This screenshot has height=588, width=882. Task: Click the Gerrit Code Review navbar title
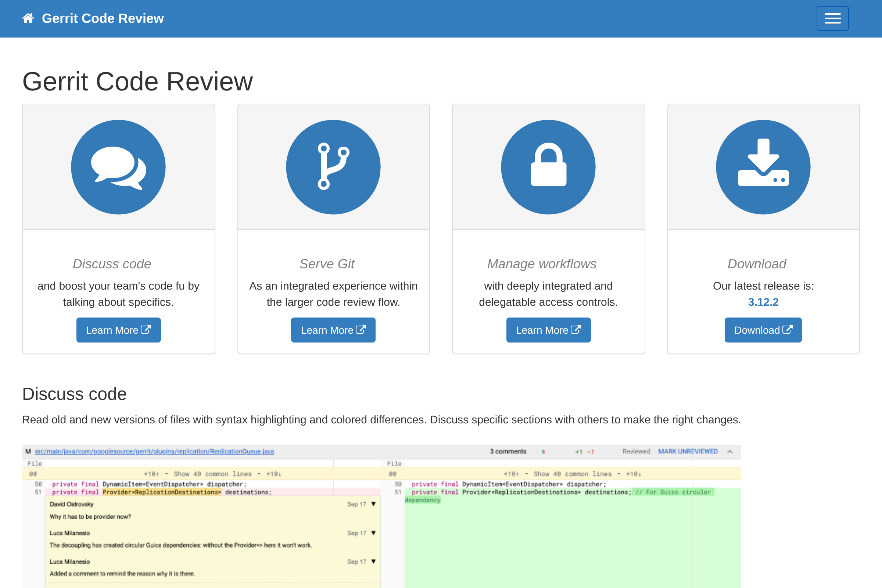[x=103, y=18]
